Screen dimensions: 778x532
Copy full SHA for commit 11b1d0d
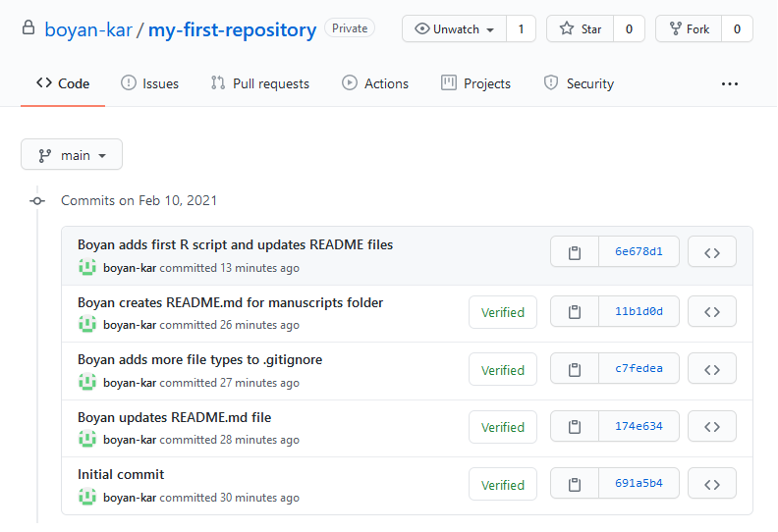point(575,312)
